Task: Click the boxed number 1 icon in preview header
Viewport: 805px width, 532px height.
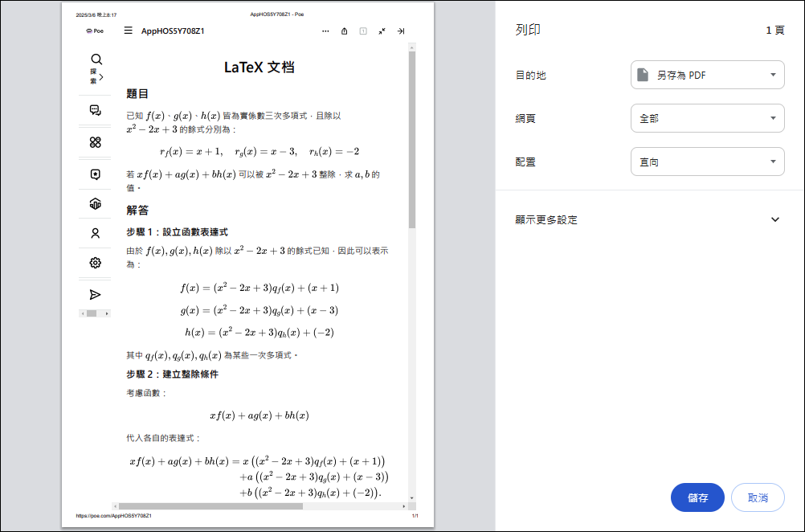Action: click(363, 31)
